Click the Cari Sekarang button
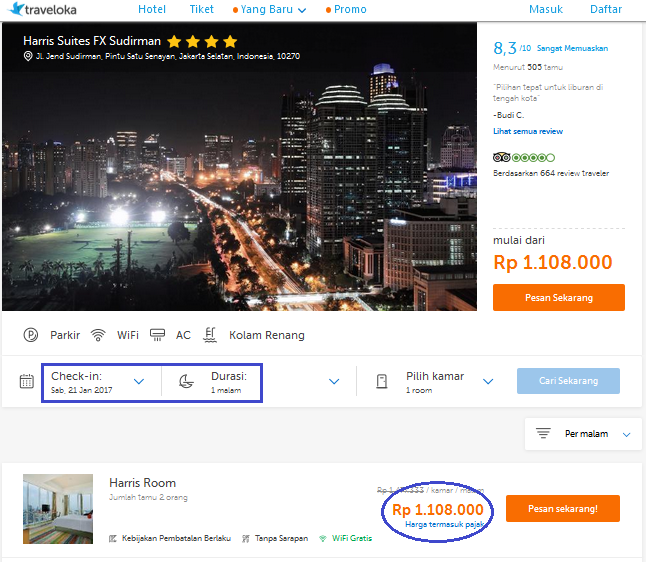 (568, 381)
